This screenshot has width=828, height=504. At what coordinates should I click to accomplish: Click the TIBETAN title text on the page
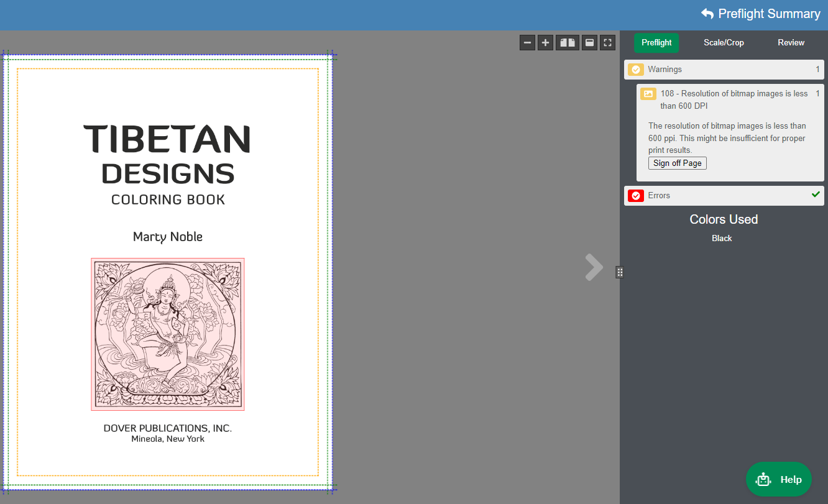[x=167, y=139]
